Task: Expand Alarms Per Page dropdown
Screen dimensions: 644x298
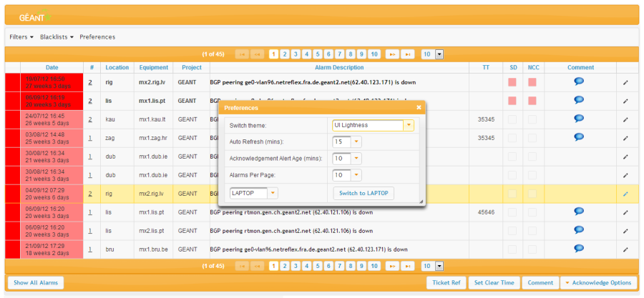Action: click(356, 175)
